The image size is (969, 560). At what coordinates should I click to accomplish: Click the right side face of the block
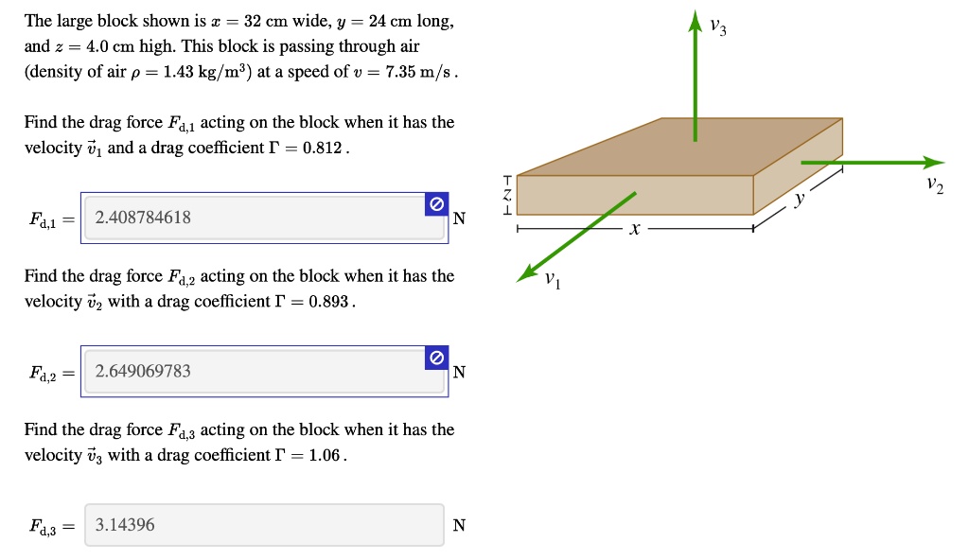[x=797, y=166]
